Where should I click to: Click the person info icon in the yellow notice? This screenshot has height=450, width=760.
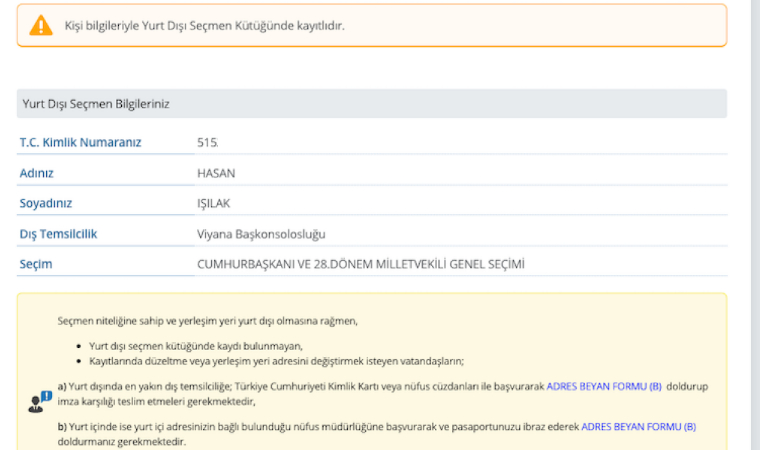40,402
